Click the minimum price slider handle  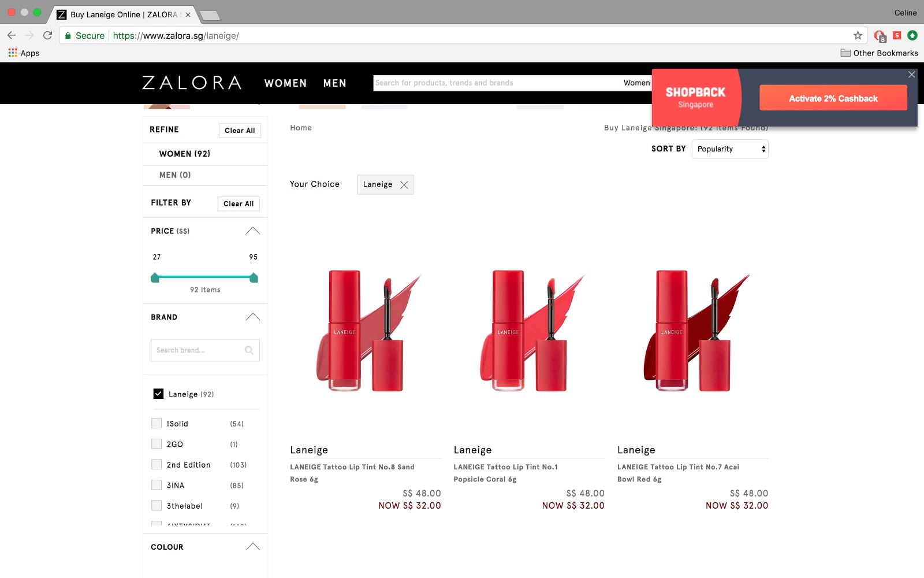coord(155,277)
